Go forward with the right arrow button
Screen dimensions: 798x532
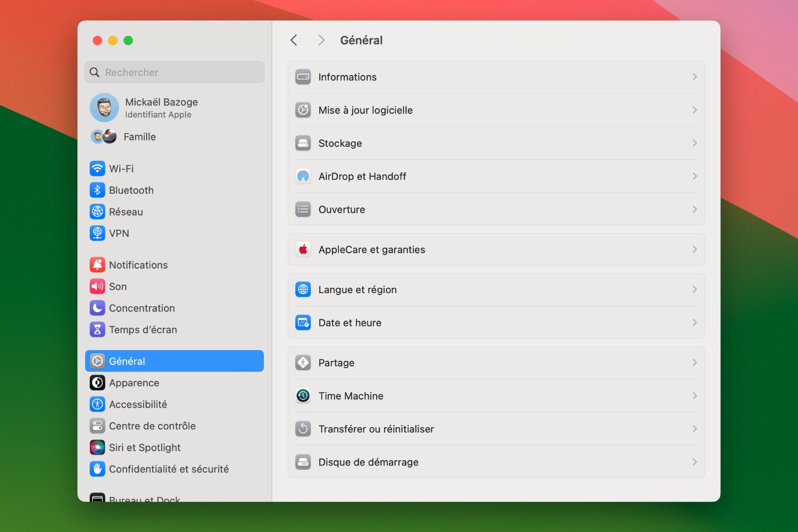[321, 40]
